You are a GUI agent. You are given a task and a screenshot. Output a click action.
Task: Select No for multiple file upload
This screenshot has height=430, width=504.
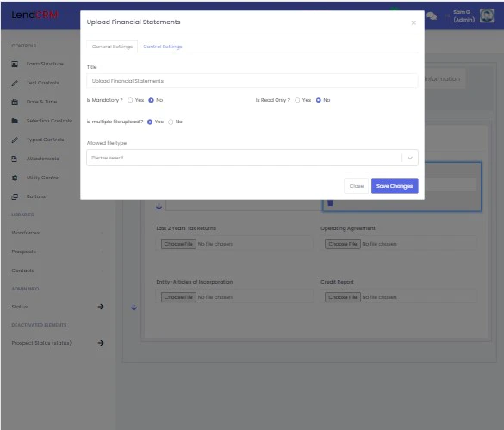point(171,122)
